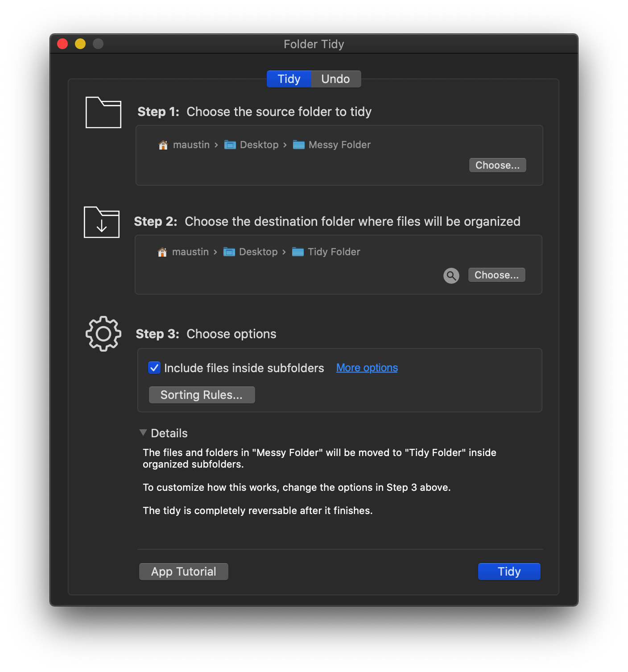Click maustin home icon in destination path
Image resolution: width=628 pixels, height=672 pixels.
click(x=162, y=252)
